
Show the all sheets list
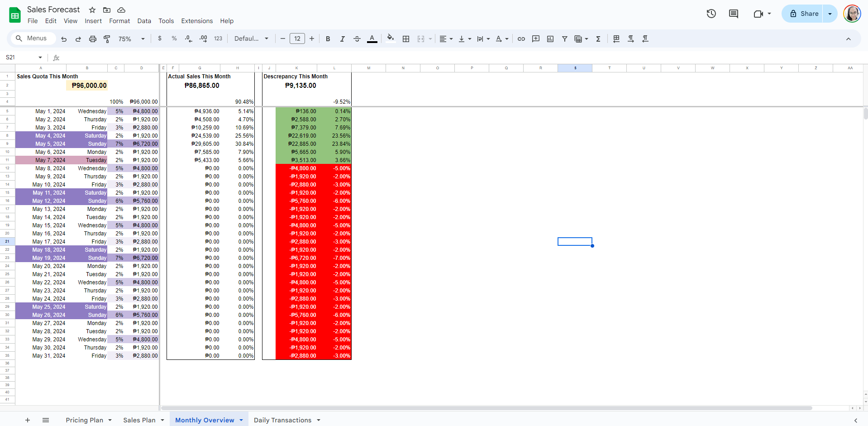pyautogui.click(x=46, y=420)
